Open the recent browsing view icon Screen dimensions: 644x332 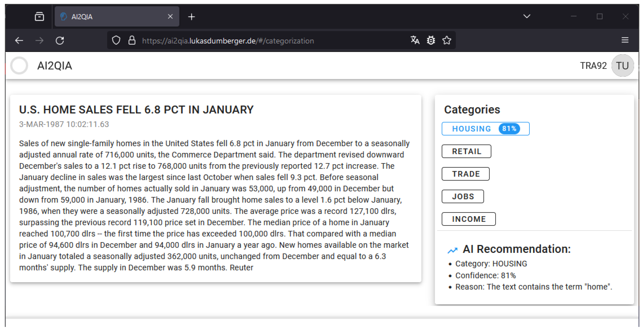click(39, 17)
